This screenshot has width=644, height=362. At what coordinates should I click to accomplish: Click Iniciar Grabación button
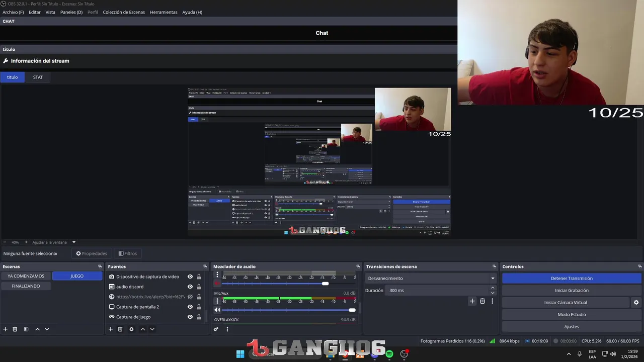pyautogui.click(x=572, y=290)
